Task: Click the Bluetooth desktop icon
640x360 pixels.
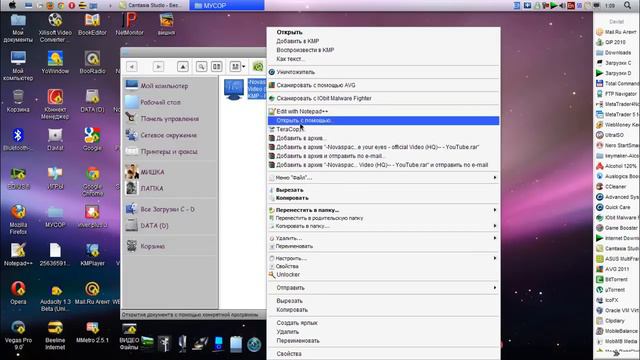Action: tap(18, 139)
